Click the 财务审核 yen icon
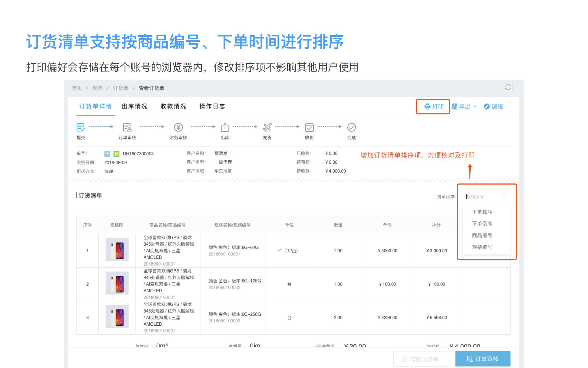The width and height of the screenshot is (588, 368). click(x=178, y=127)
